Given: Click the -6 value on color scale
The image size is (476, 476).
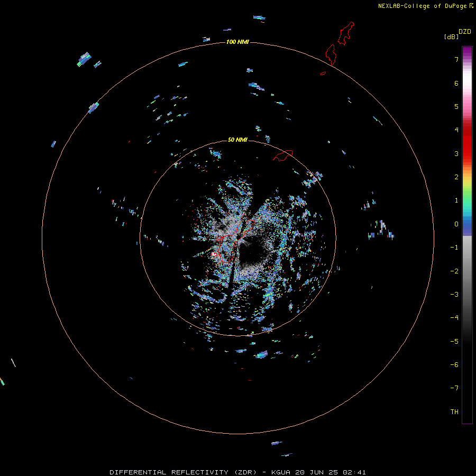Looking at the screenshot, I should click(x=454, y=365).
